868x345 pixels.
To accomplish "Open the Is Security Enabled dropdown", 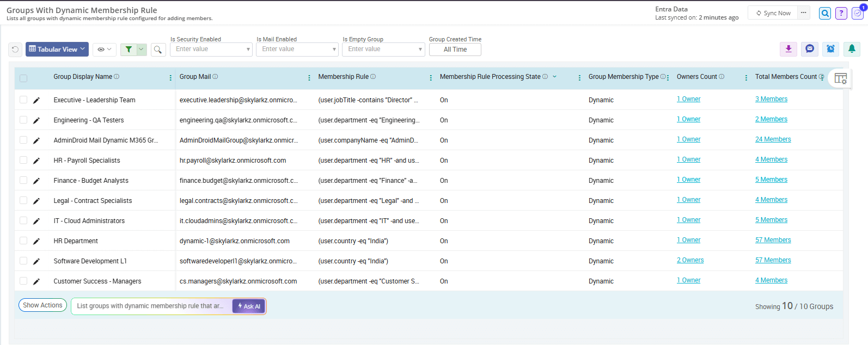I will [x=211, y=49].
